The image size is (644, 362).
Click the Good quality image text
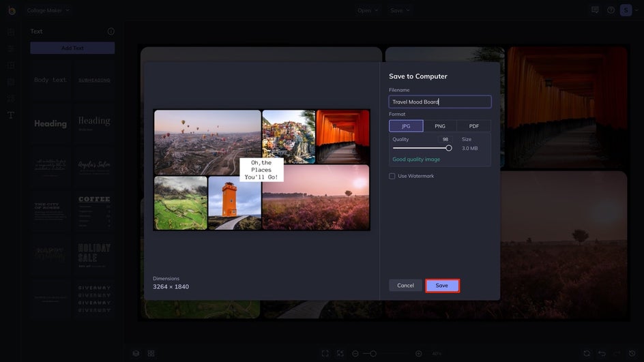[416, 160]
